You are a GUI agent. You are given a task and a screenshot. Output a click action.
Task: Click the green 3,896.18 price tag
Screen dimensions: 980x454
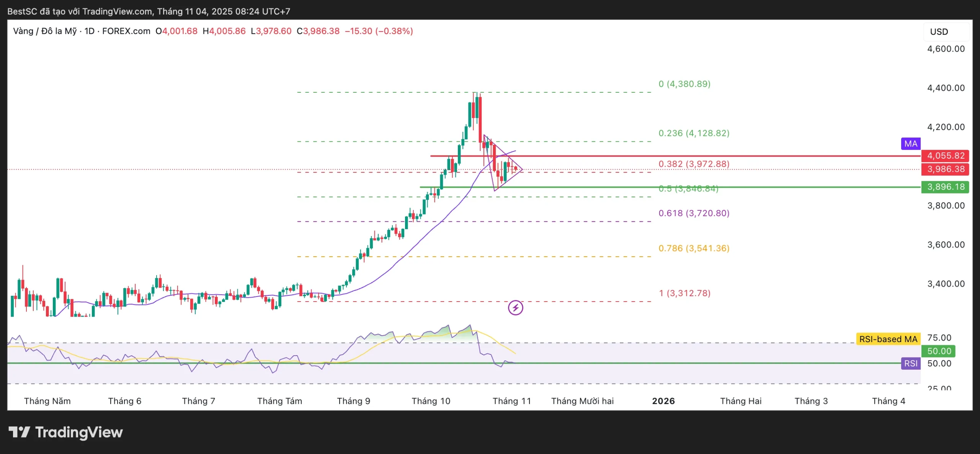(945, 187)
